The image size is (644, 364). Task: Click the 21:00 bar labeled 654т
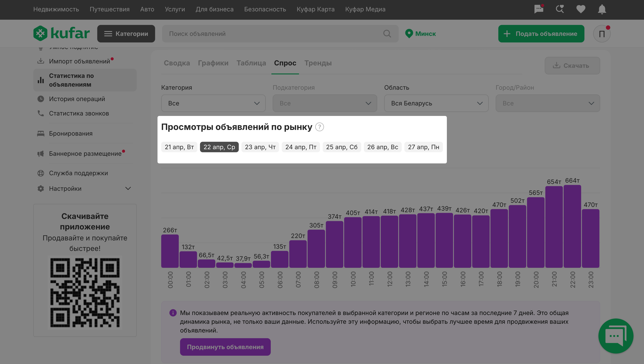pos(554,227)
